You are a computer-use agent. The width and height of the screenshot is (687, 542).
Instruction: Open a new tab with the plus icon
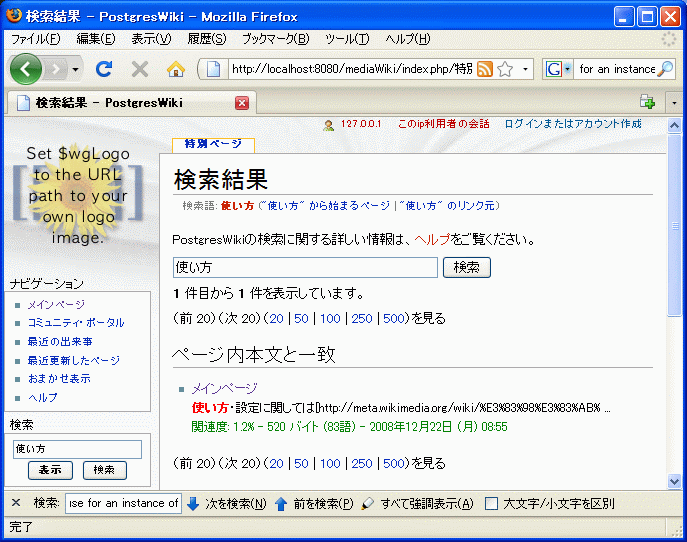pyautogui.click(x=647, y=103)
